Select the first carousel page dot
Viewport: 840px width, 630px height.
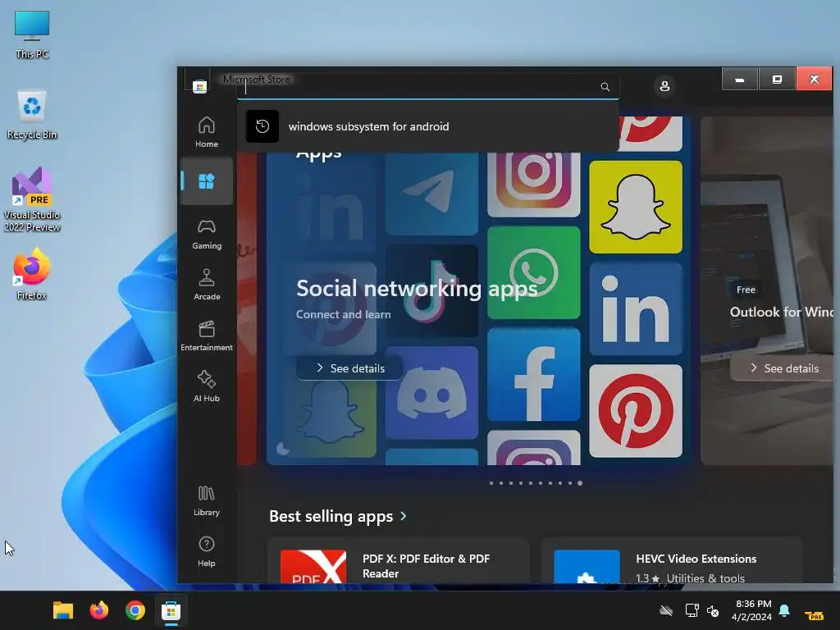tap(491, 483)
